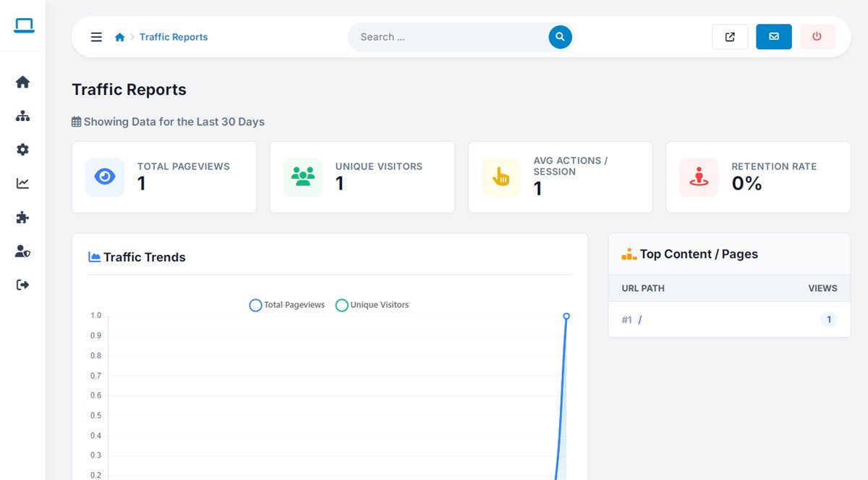This screenshot has width=868, height=480.
Task: Toggle the hamburger menu button
Action: click(x=96, y=37)
